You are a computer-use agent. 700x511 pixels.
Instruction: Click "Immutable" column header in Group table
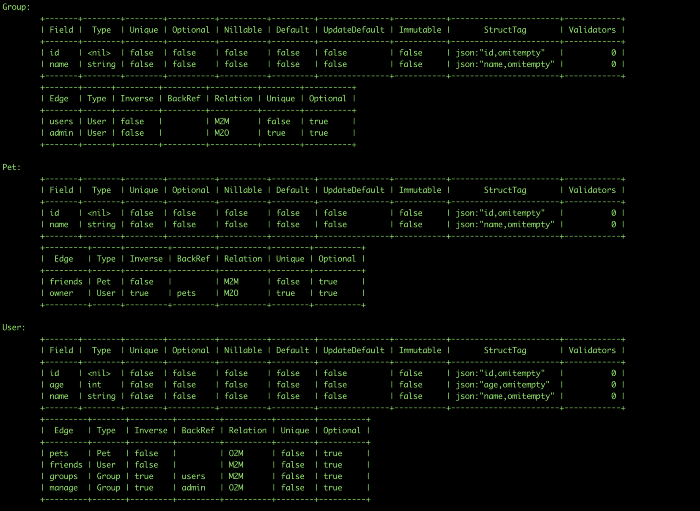coord(419,30)
